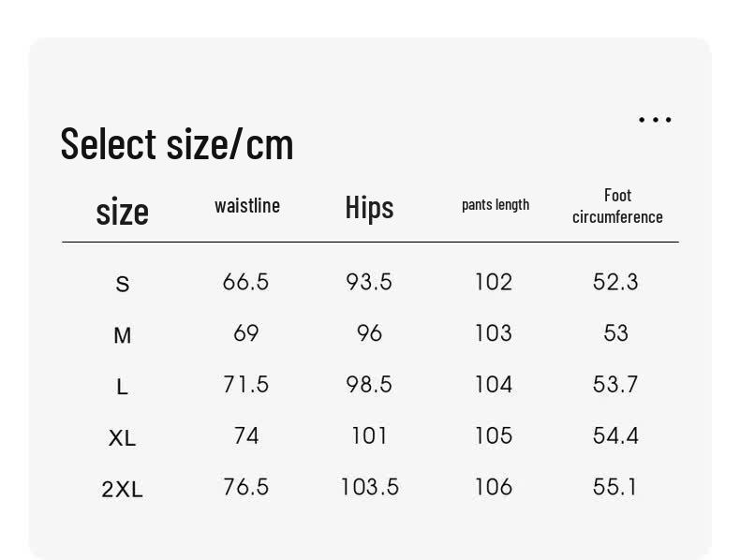Click the pants length column header
The width and height of the screenshot is (740, 560).
point(496,205)
